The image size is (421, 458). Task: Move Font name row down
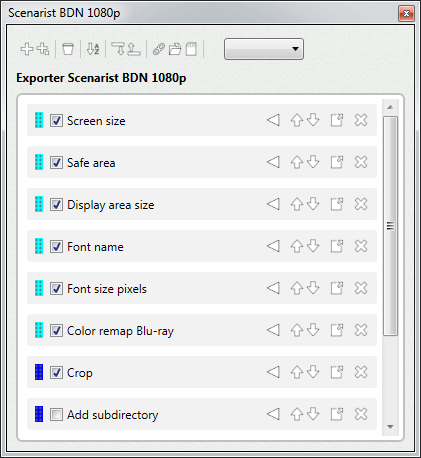pos(313,246)
